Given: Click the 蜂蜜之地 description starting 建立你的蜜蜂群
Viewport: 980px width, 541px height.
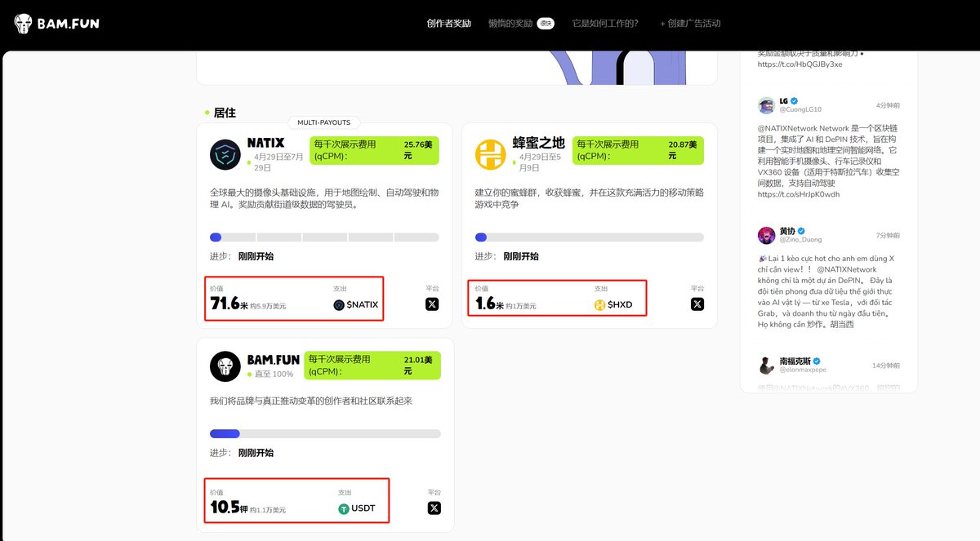Looking at the screenshot, I should (x=590, y=198).
